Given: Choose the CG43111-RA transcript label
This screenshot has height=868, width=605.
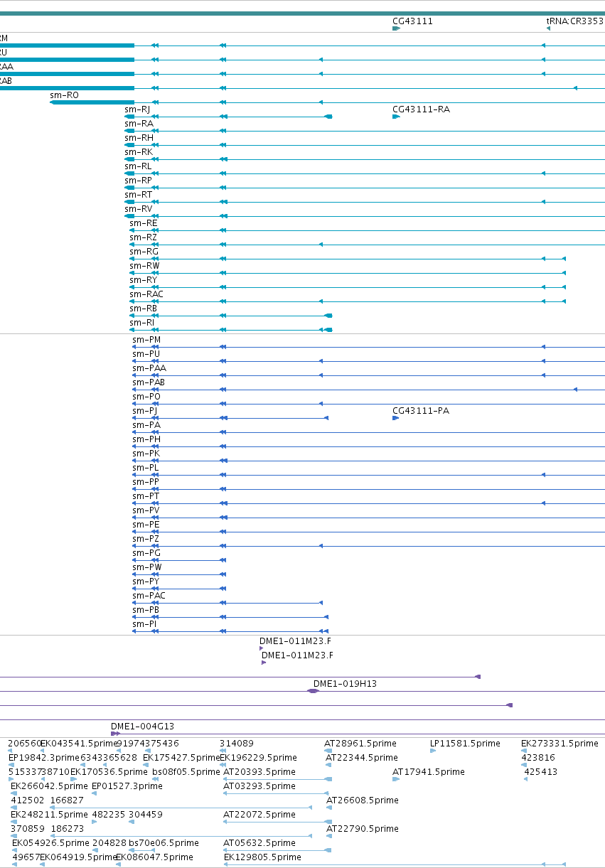Looking at the screenshot, I should pyautogui.click(x=421, y=109).
